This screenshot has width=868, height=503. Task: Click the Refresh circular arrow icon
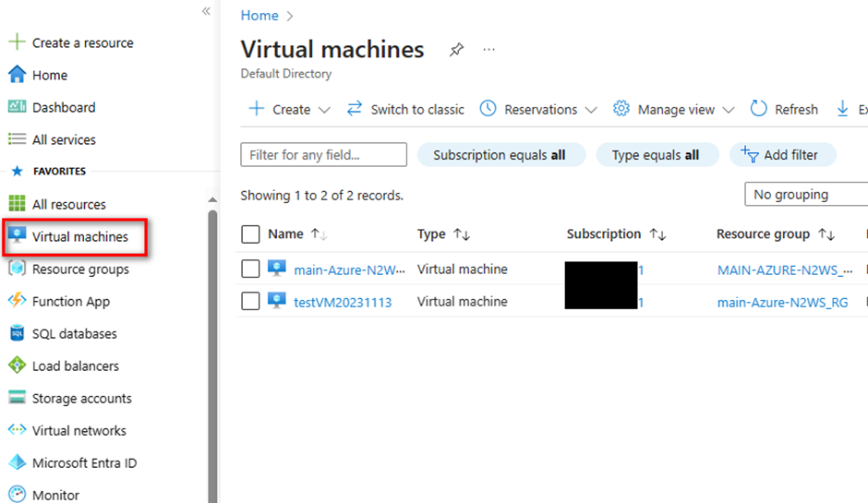tap(758, 109)
